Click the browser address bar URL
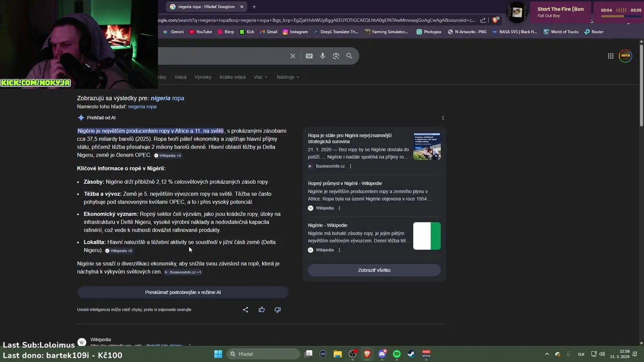 pos(316,20)
